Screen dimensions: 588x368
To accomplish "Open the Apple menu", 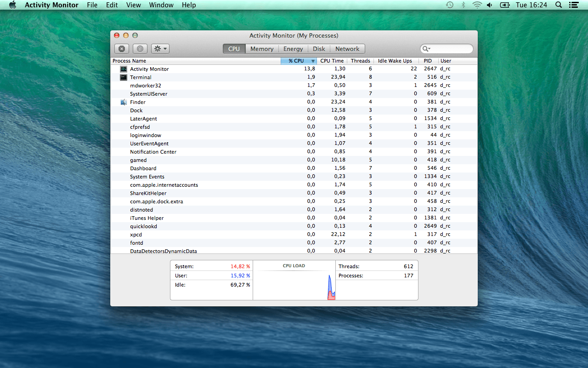I will click(x=12, y=5).
